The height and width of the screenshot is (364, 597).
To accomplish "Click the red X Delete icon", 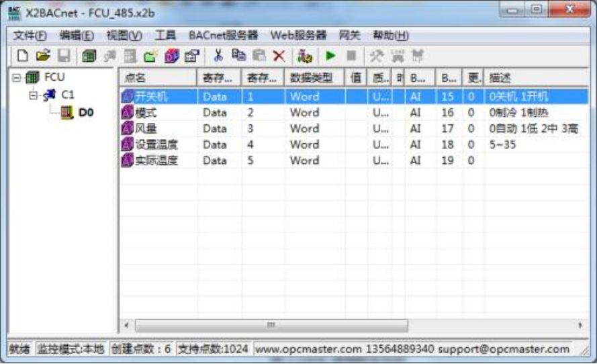I will point(279,56).
